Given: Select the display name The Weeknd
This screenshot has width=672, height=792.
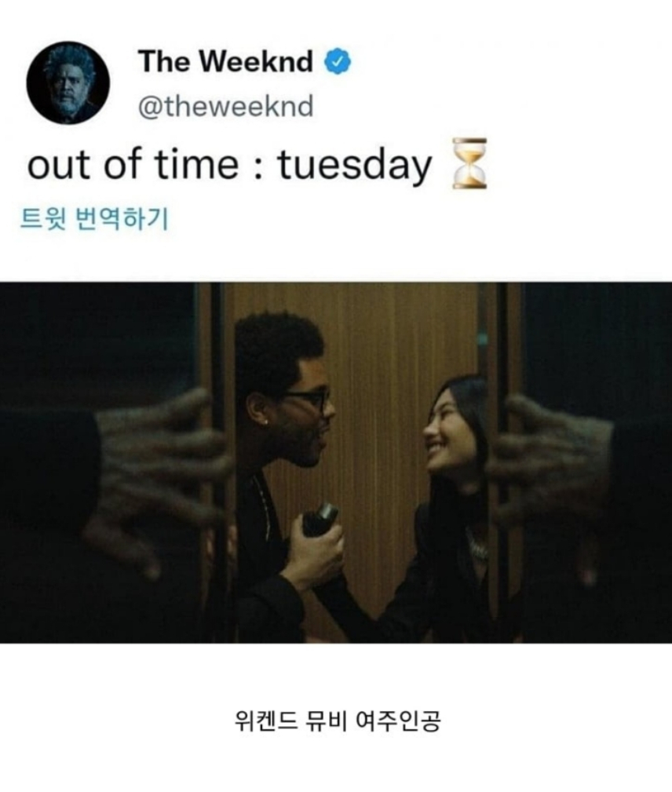Looking at the screenshot, I should point(225,61).
